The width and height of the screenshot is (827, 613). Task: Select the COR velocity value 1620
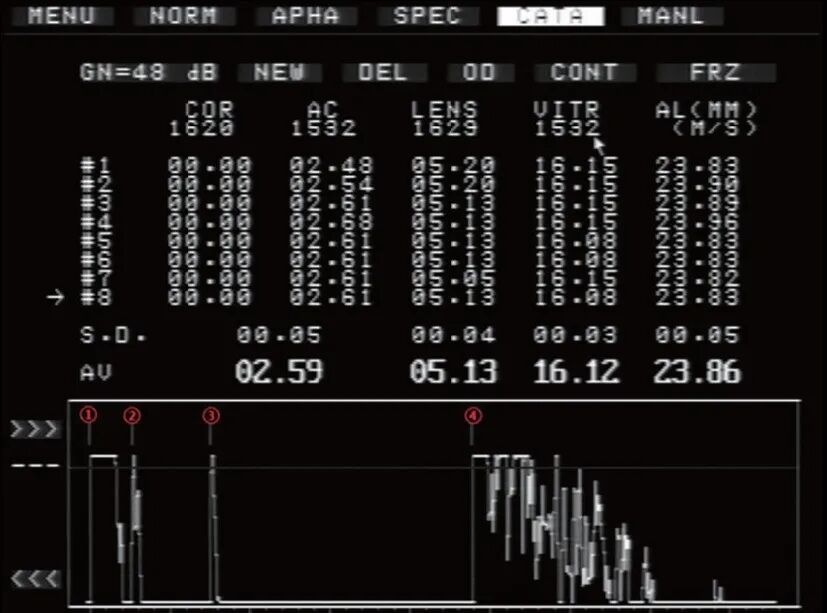201,128
